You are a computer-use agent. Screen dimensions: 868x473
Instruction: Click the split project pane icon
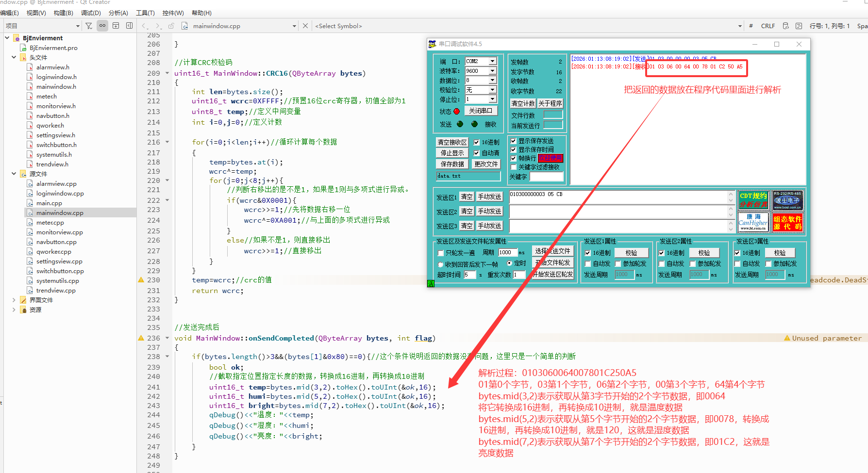tap(116, 26)
